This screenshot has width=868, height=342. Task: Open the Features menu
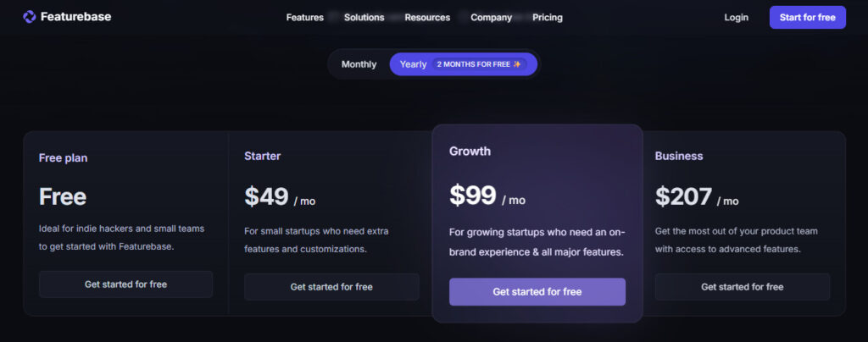pos(305,18)
